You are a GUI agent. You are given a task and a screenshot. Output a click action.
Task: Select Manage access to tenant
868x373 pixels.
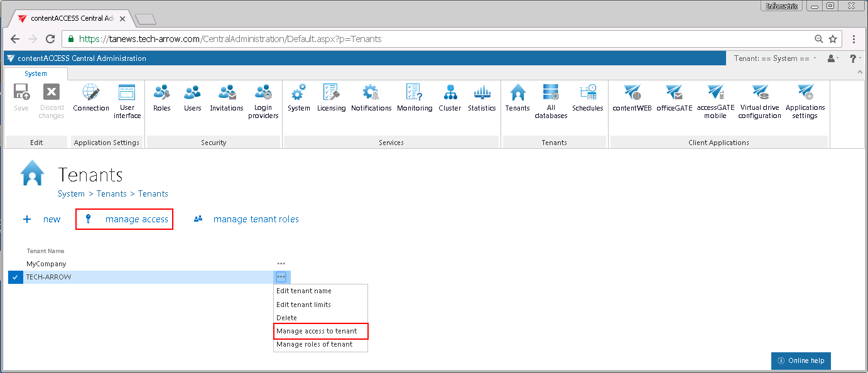(x=320, y=331)
